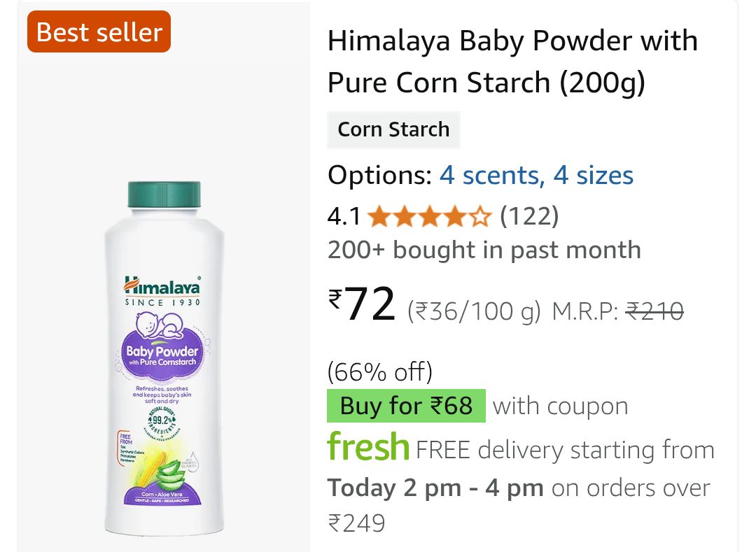
Task: Click the purple Baby Powder label on bottle
Action: (162, 354)
